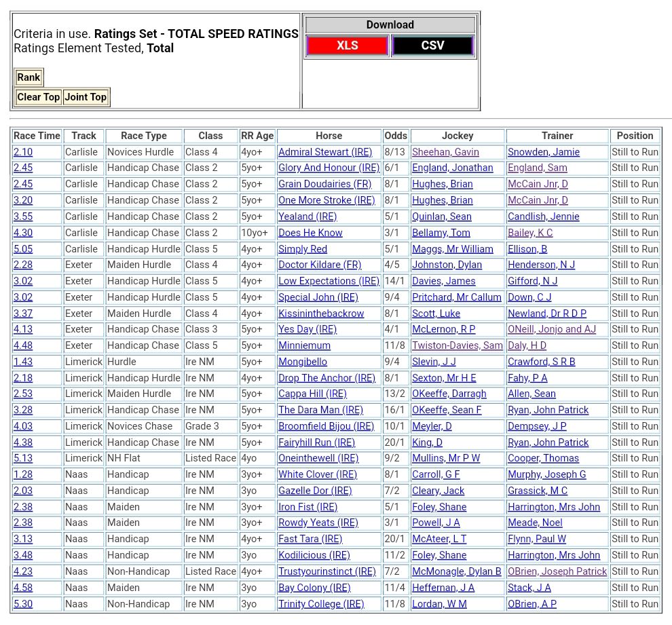View trainer ONeill, Jonjo and AJ
672x625 pixels.
coord(552,329)
